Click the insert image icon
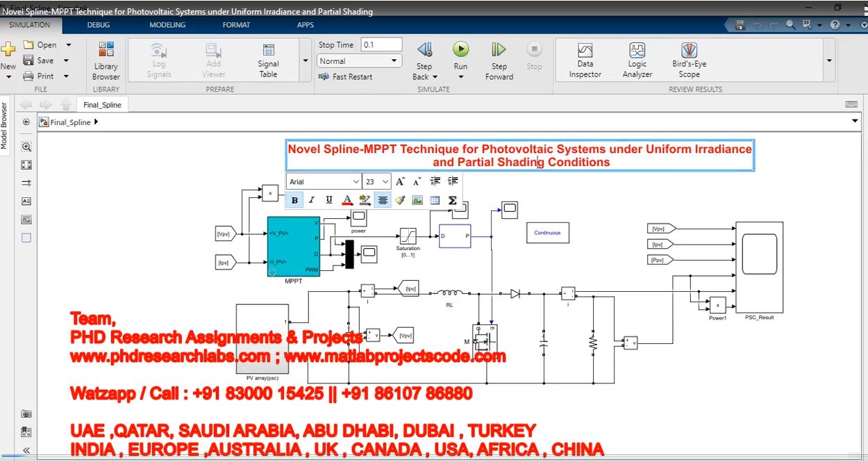This screenshot has height=462, width=868. (x=417, y=200)
